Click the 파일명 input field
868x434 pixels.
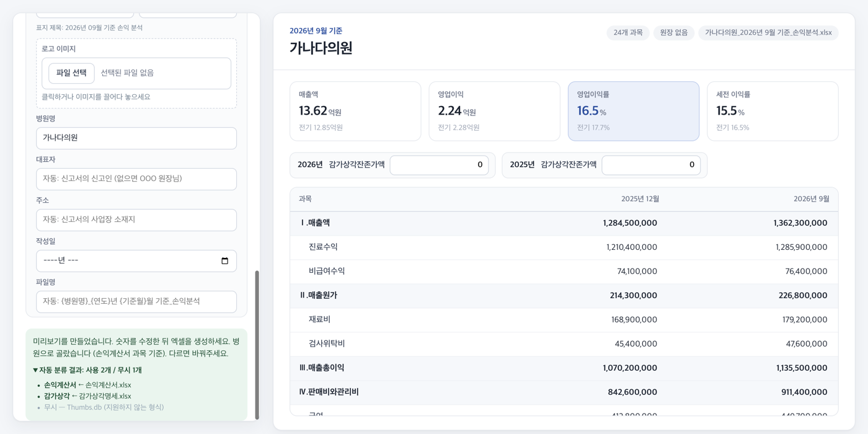(136, 302)
